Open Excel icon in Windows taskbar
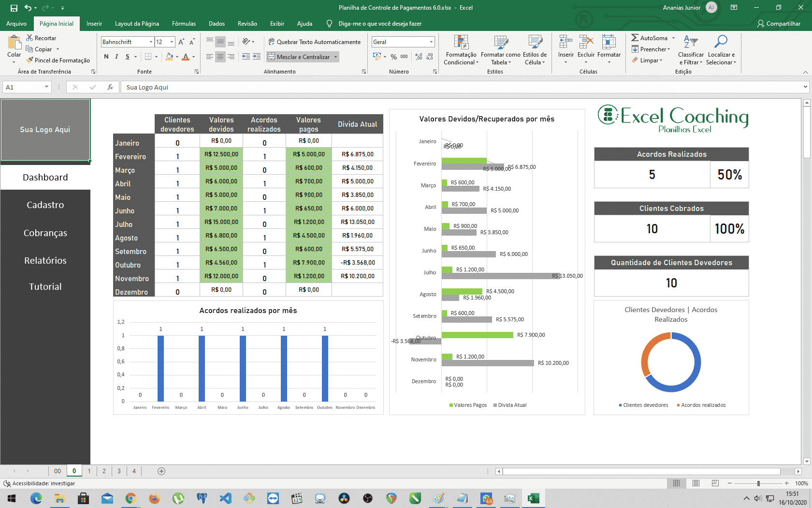The width and height of the screenshot is (812, 508). pyautogui.click(x=534, y=498)
